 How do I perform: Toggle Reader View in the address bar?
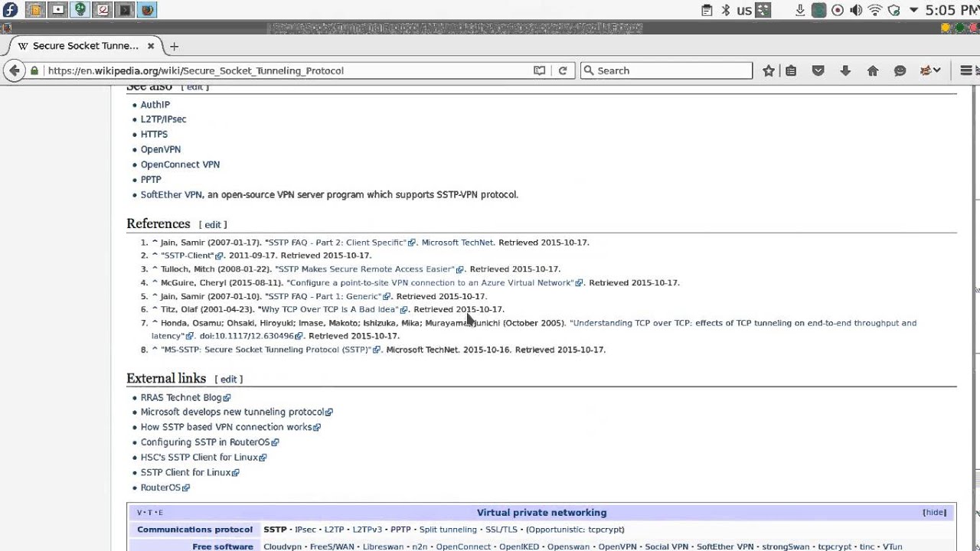pos(540,70)
